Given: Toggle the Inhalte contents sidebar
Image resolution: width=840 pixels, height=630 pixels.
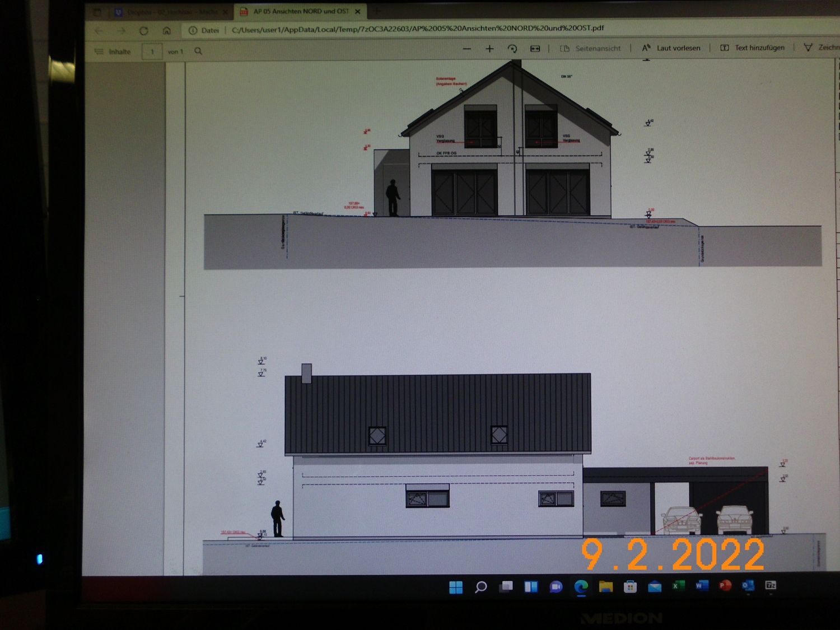Looking at the screenshot, I should pos(113,52).
